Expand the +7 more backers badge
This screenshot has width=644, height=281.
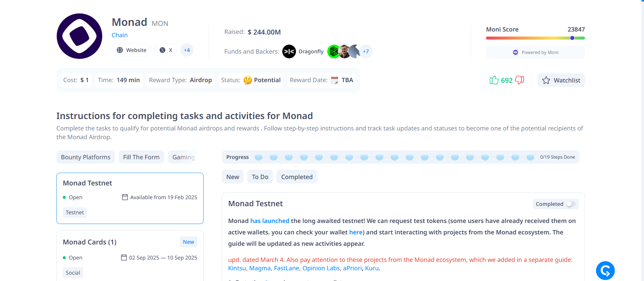366,52
